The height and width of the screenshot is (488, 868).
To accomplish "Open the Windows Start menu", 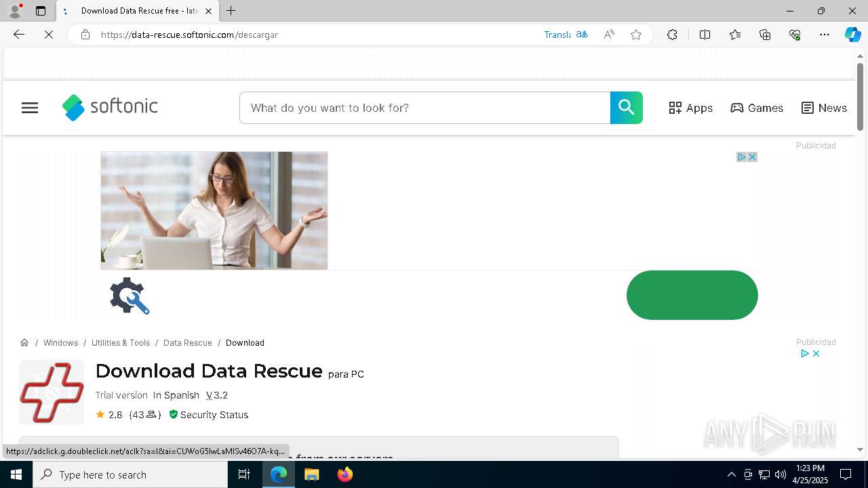I will pos(16,474).
